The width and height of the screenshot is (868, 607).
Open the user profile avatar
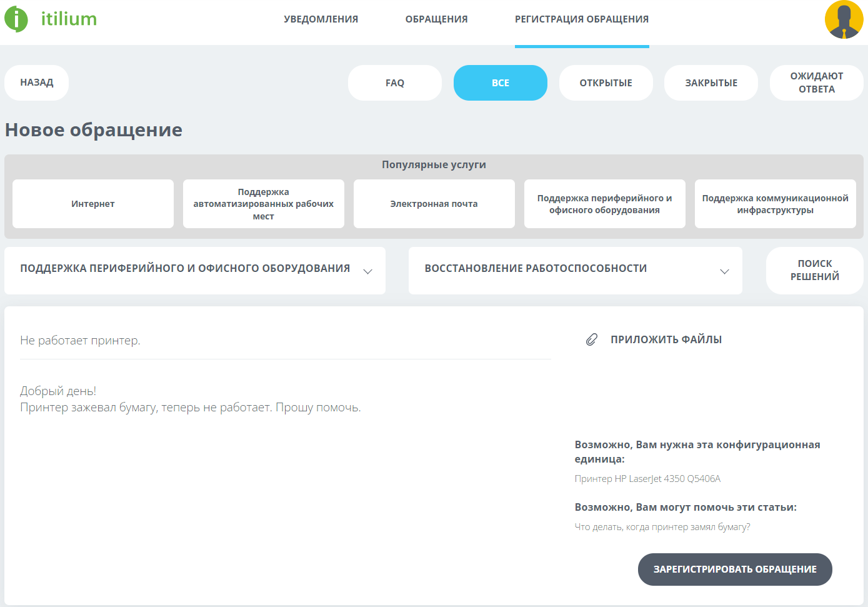844,19
